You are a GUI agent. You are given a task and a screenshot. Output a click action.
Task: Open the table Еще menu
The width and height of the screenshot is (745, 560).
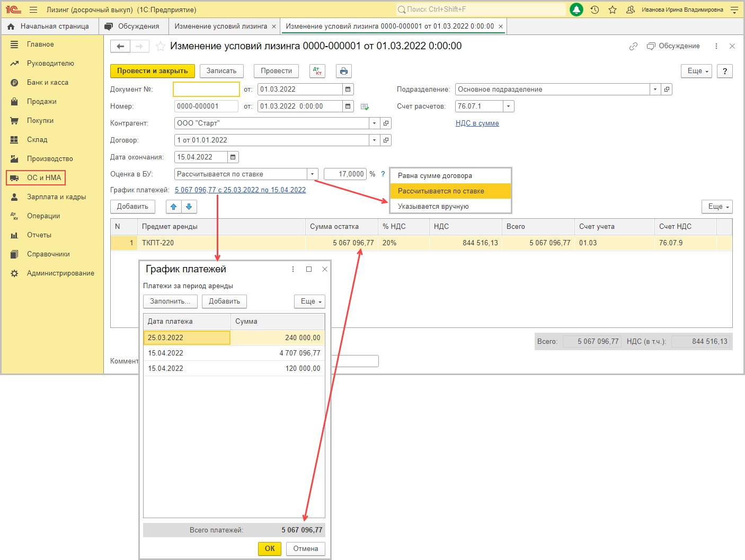tap(717, 207)
